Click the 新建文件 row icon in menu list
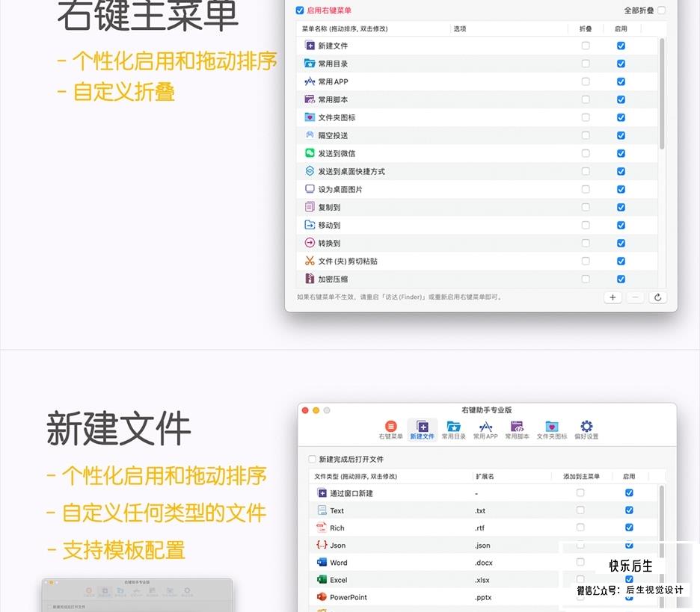 click(x=310, y=46)
